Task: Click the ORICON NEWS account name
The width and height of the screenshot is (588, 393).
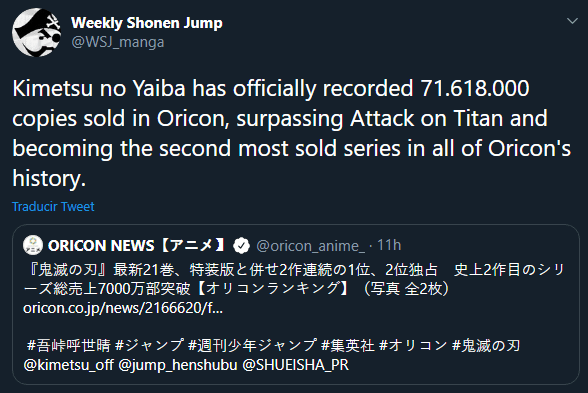Action: tap(136, 245)
